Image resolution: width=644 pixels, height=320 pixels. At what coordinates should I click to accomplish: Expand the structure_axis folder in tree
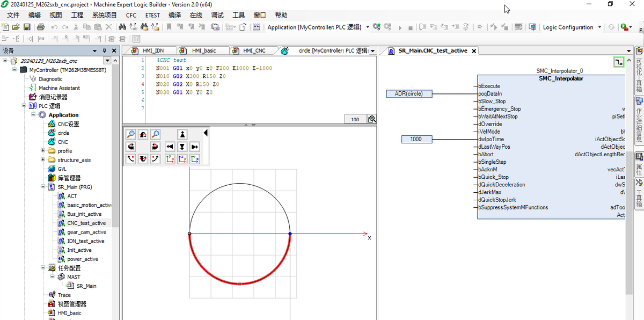(x=43, y=159)
